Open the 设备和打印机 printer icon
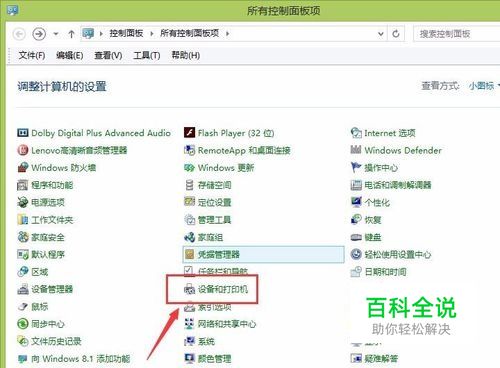Image resolution: width=500 pixels, height=368 pixels. click(189, 289)
